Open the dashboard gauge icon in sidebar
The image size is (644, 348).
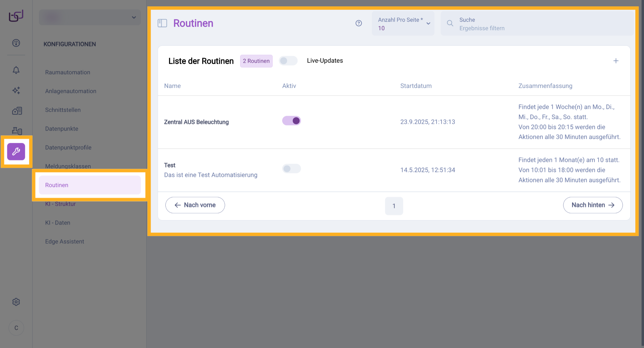[x=16, y=43]
